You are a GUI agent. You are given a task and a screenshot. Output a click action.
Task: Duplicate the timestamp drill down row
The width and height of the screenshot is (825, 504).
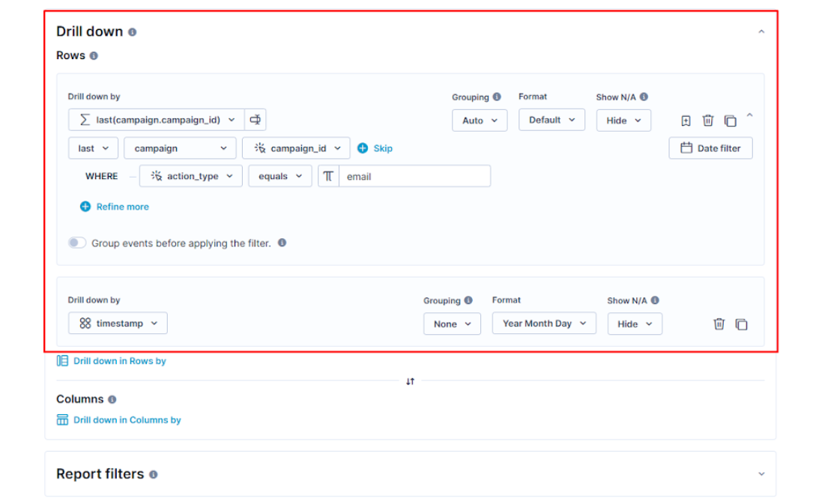pyautogui.click(x=741, y=324)
